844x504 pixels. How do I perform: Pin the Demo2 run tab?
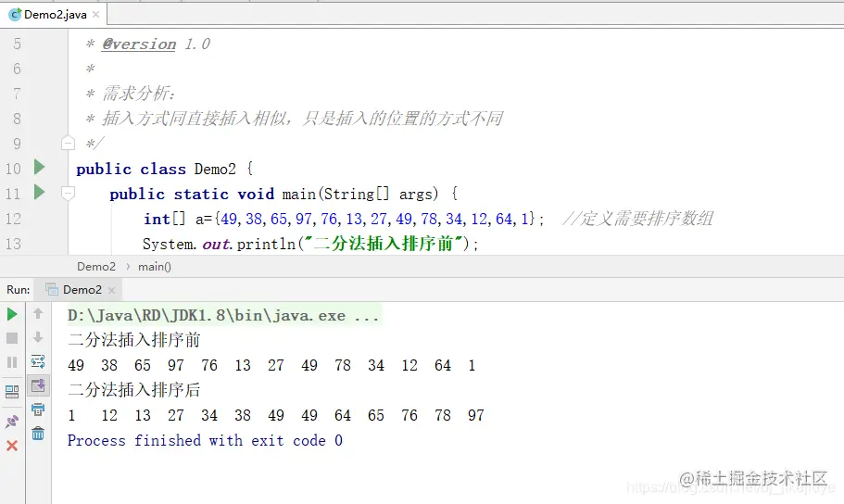[x=12, y=421]
